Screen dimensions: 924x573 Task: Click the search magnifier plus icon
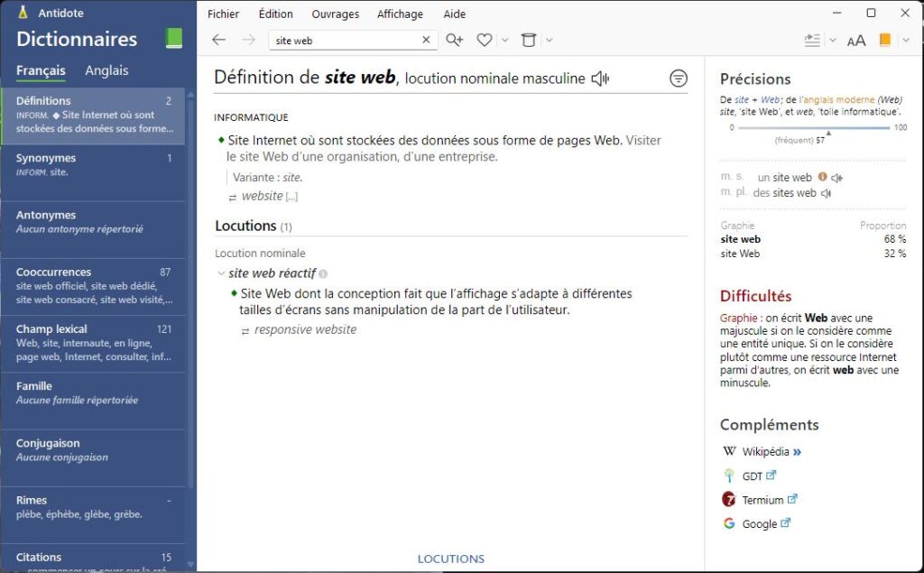pos(455,40)
